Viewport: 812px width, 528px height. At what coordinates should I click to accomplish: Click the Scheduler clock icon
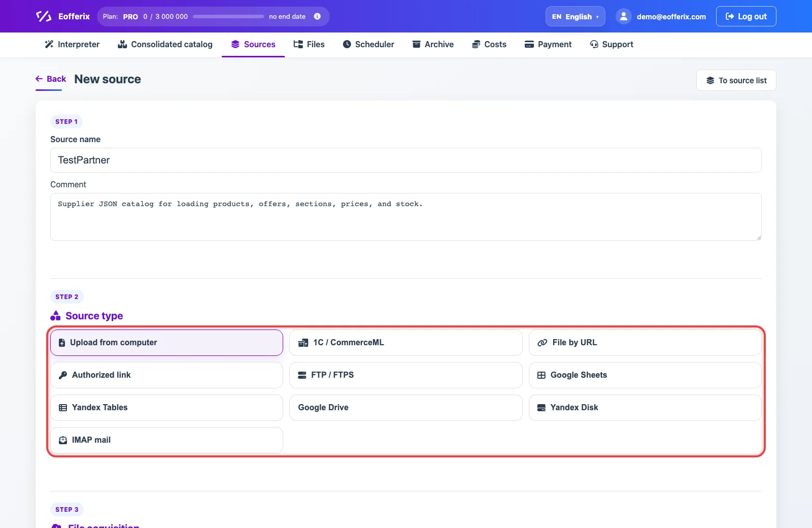pyautogui.click(x=347, y=44)
